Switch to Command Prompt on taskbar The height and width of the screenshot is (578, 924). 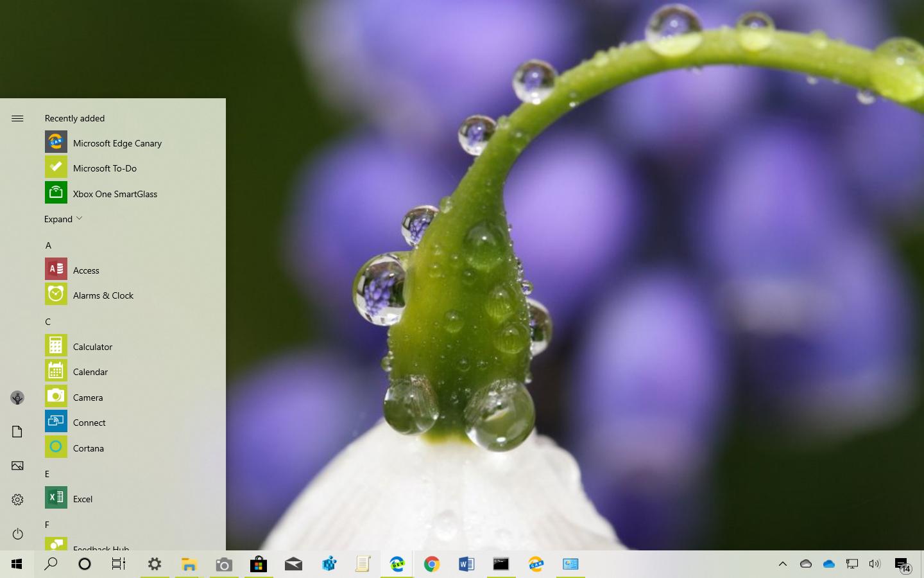pos(501,564)
